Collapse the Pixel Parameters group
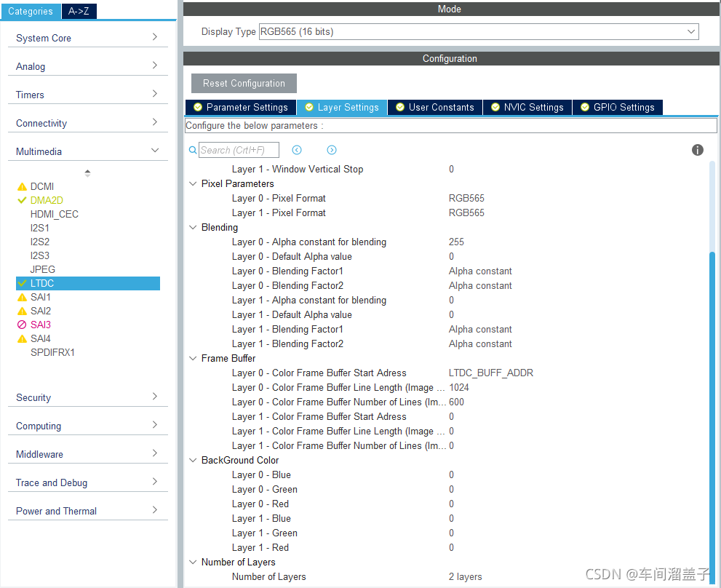This screenshot has height=588, width=721. pyautogui.click(x=193, y=183)
